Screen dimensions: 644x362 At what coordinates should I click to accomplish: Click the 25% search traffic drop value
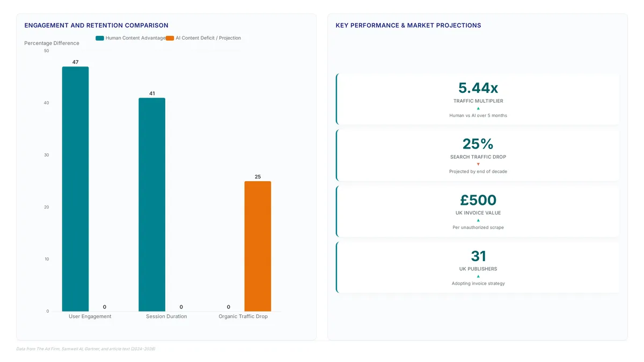[478, 144]
